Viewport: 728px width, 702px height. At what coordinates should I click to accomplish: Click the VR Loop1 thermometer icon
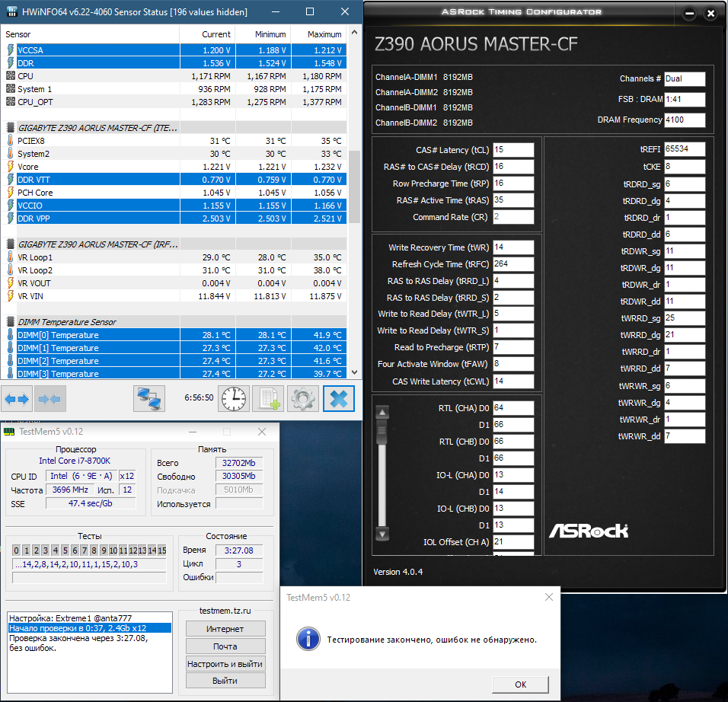pyautogui.click(x=10, y=257)
